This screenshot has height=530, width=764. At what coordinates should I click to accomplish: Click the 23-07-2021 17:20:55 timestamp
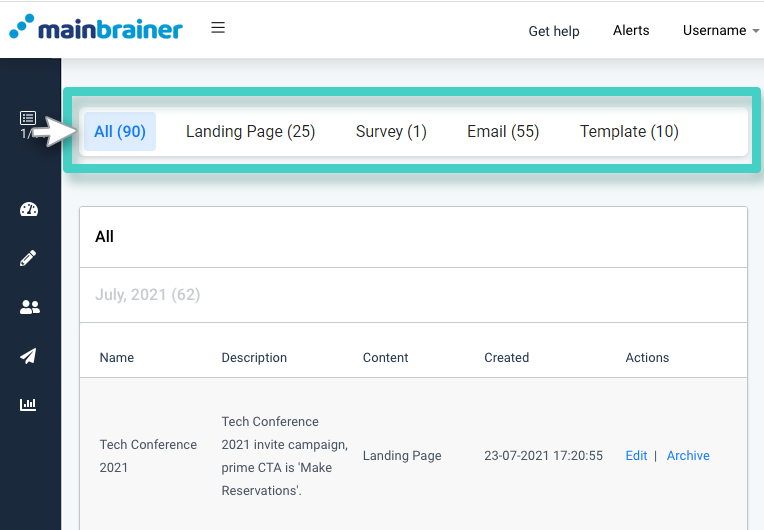click(x=543, y=455)
